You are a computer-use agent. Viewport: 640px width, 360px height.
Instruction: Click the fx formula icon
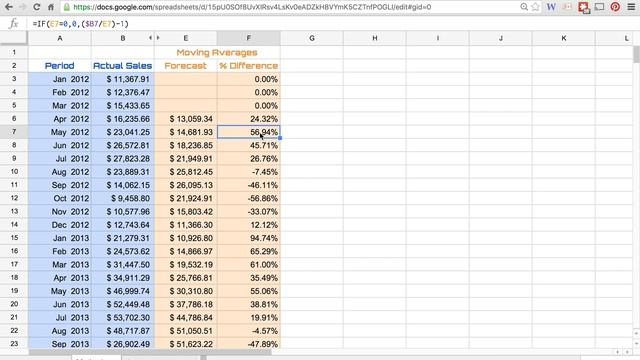point(13,24)
